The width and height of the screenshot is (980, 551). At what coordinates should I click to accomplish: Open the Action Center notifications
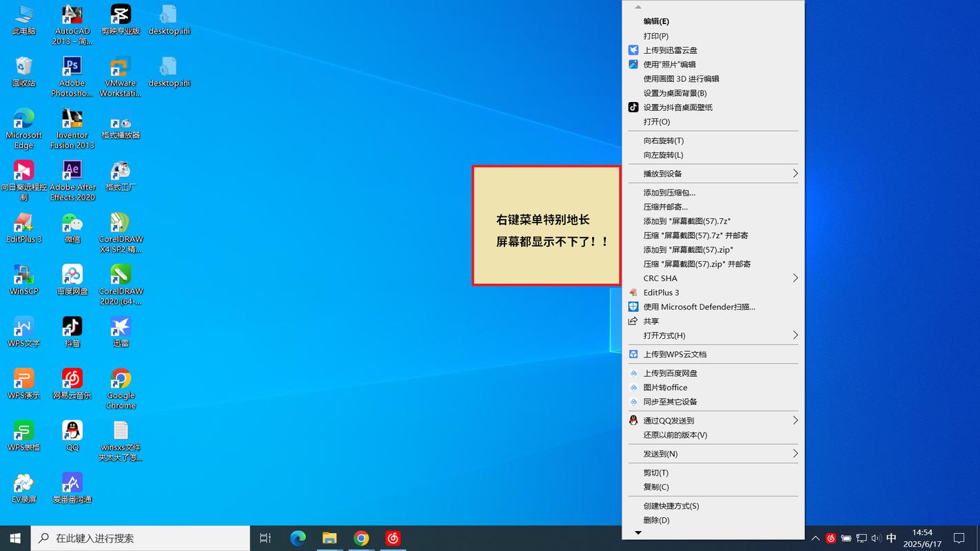960,538
